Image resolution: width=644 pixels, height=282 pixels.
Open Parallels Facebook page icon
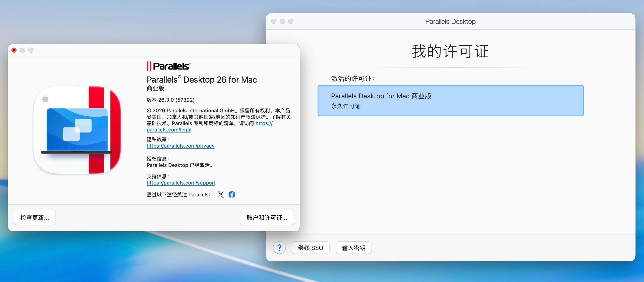click(x=232, y=195)
